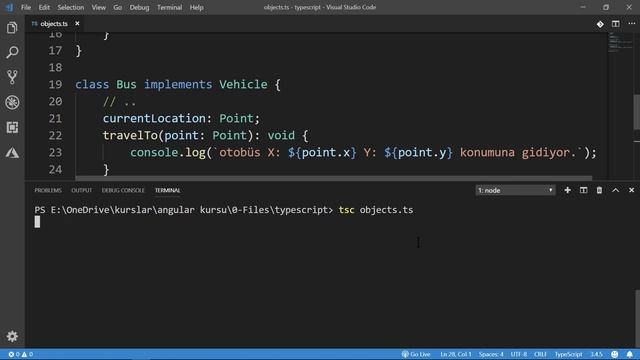
Task: Click 'console' on line 23
Action: coord(154,153)
